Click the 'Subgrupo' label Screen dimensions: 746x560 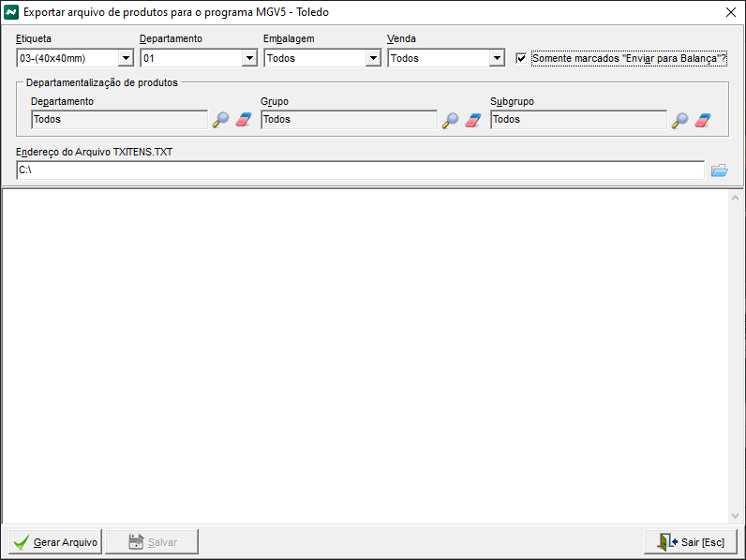tap(512, 101)
